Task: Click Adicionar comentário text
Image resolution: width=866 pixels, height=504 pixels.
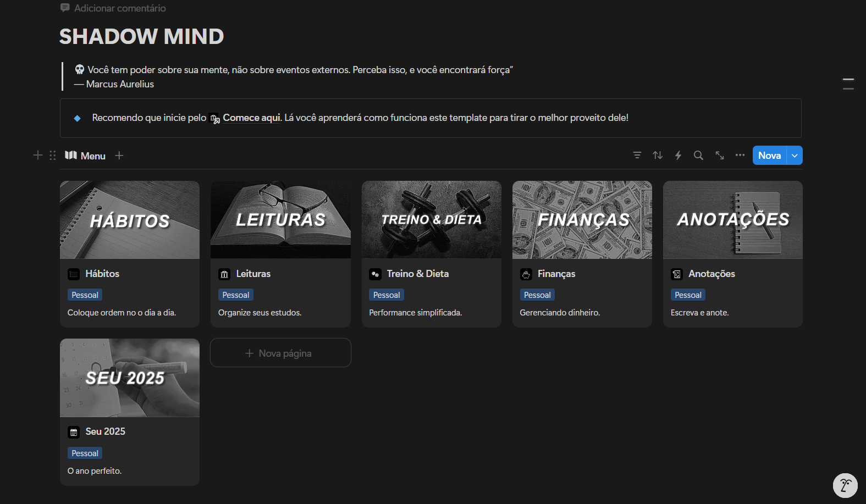Action: (x=120, y=8)
